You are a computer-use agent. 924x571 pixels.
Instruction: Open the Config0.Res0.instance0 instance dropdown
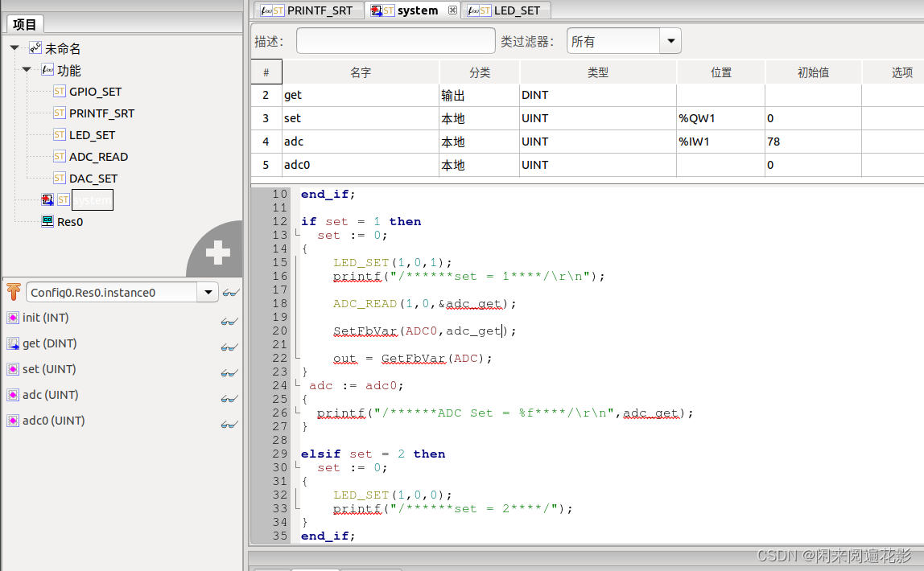click(x=208, y=292)
